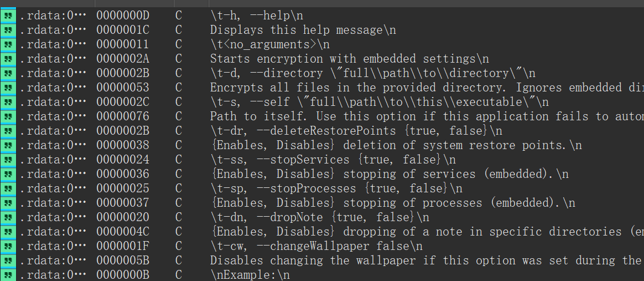Click the string icon for 'Displays this help message'
The width and height of the screenshot is (644, 281).
(8, 30)
